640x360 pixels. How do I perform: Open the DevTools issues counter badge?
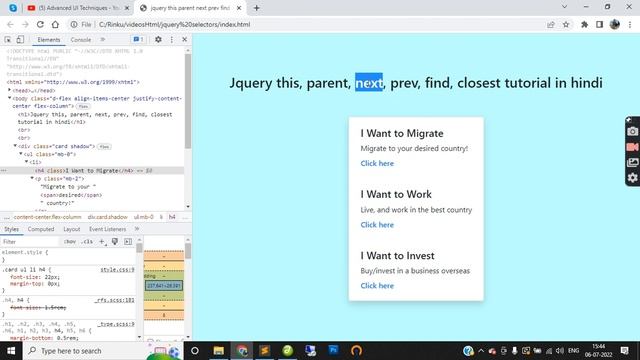tap(138, 40)
